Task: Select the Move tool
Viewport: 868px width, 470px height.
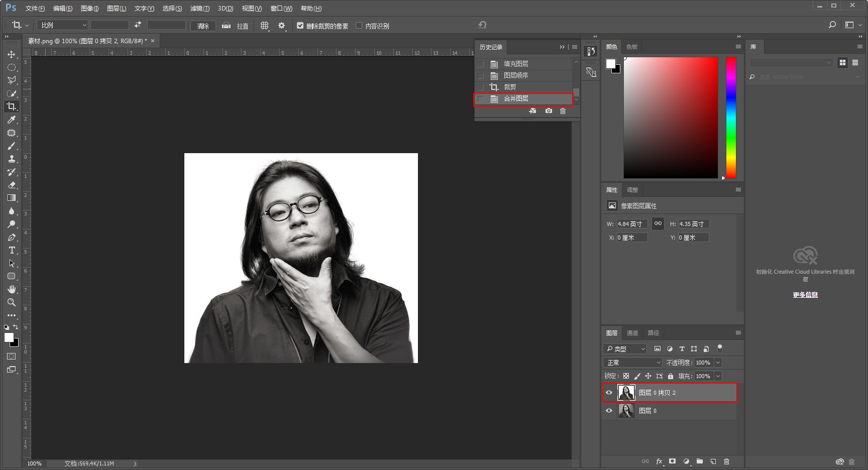Action: (x=12, y=54)
